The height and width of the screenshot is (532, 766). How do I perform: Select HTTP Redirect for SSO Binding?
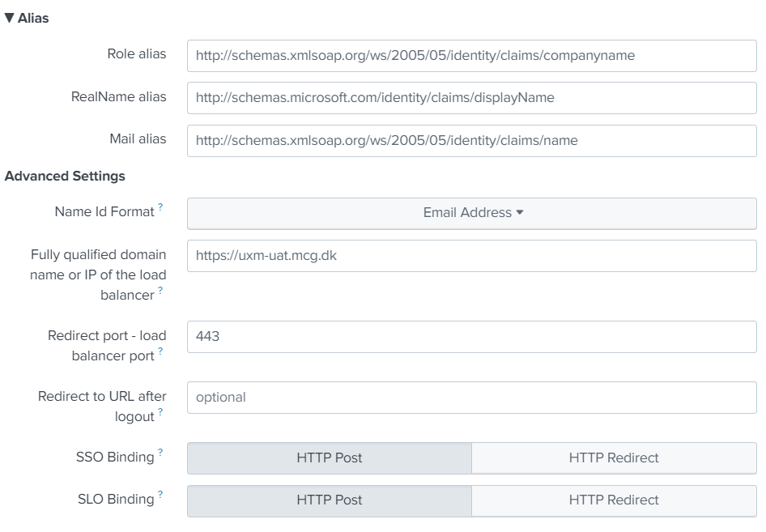tap(614, 458)
